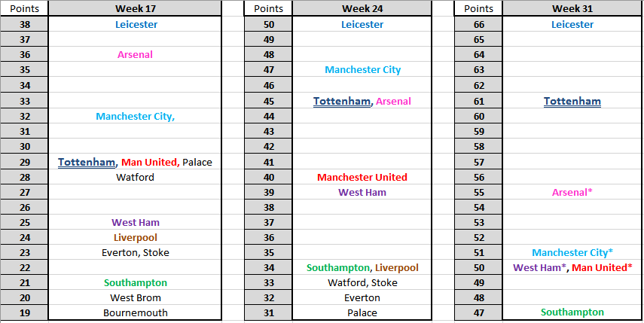Click the Palace cell at 31 points
644x323 pixels.
pos(362,312)
